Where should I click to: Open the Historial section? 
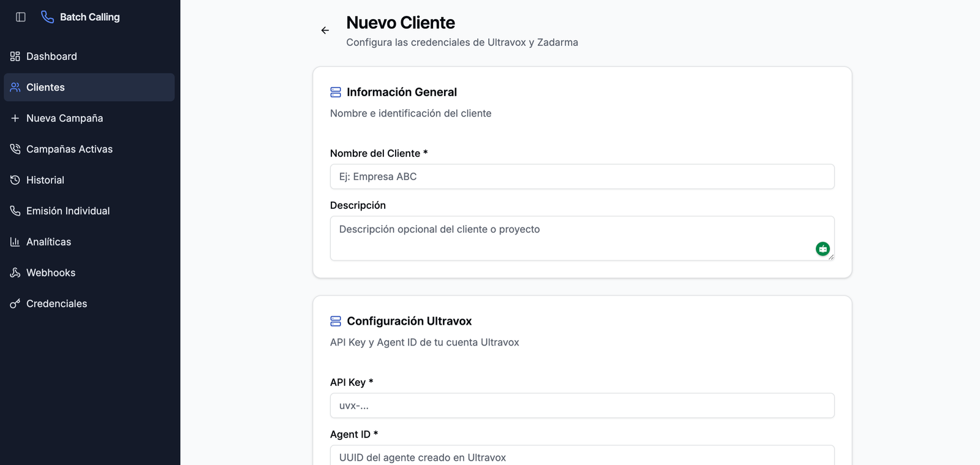coord(89,180)
